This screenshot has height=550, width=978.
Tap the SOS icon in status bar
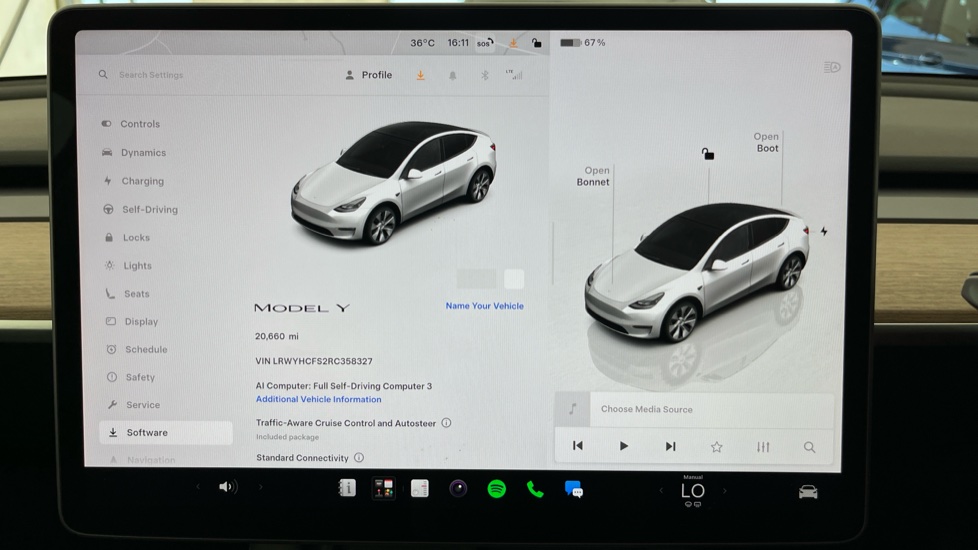point(485,43)
